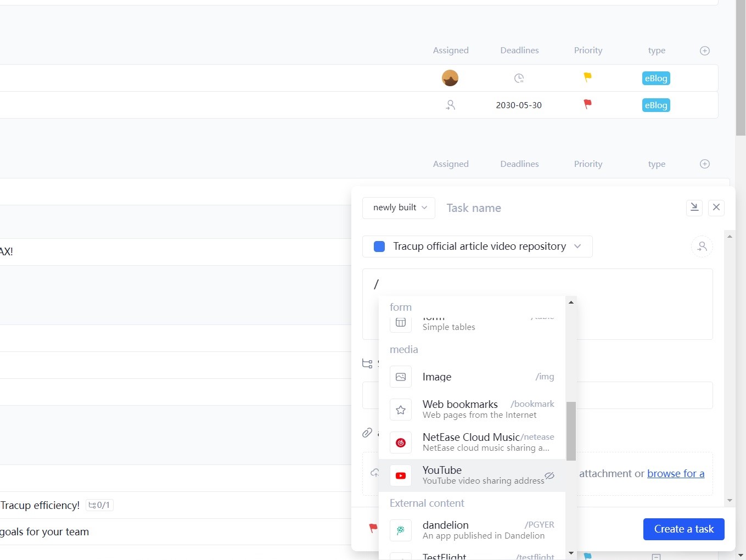Screen dimensions: 746x560
Task: Click the assign member icon in task dialog
Action: click(702, 247)
